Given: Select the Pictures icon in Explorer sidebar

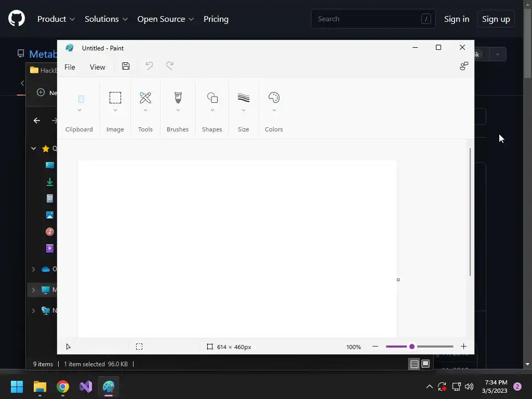Looking at the screenshot, I should coord(50,215).
